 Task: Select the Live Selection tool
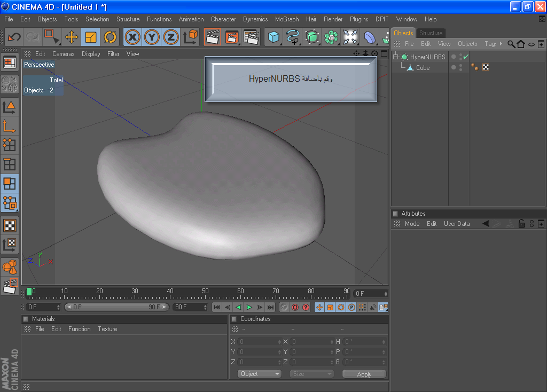coord(52,37)
